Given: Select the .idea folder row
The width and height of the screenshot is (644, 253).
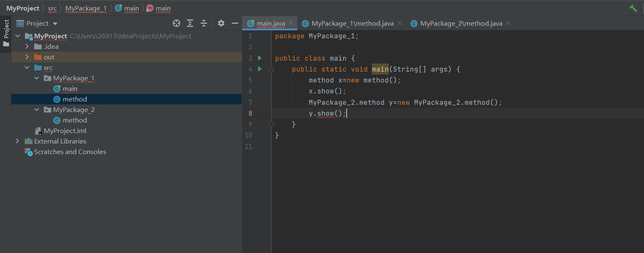Looking at the screenshot, I should tap(126, 46).
